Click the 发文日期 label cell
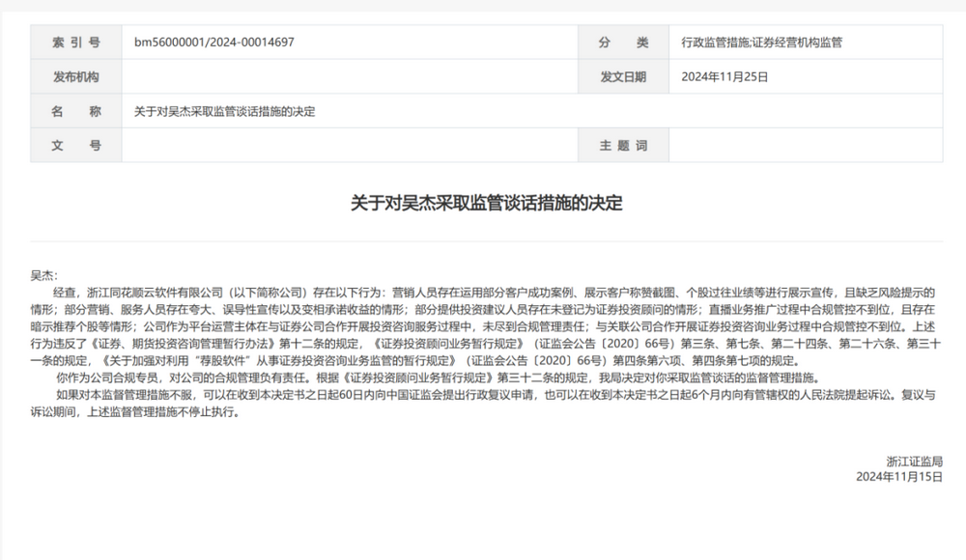 [623, 77]
